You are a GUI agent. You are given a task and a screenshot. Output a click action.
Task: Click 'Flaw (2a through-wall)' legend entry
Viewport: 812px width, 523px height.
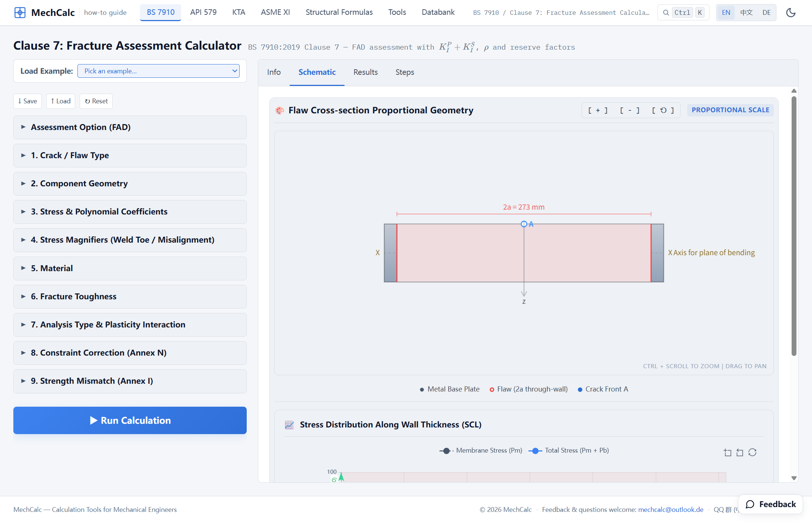[529, 389]
